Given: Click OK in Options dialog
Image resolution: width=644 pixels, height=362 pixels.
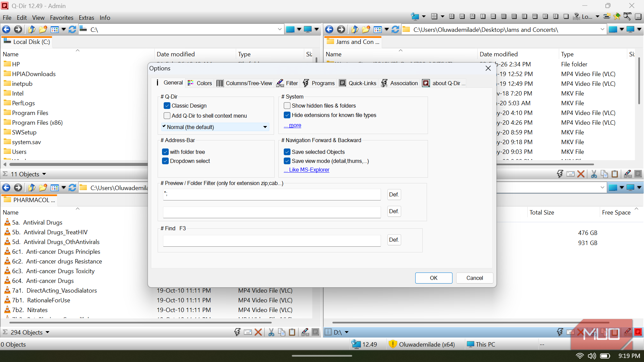Looking at the screenshot, I should click(434, 278).
